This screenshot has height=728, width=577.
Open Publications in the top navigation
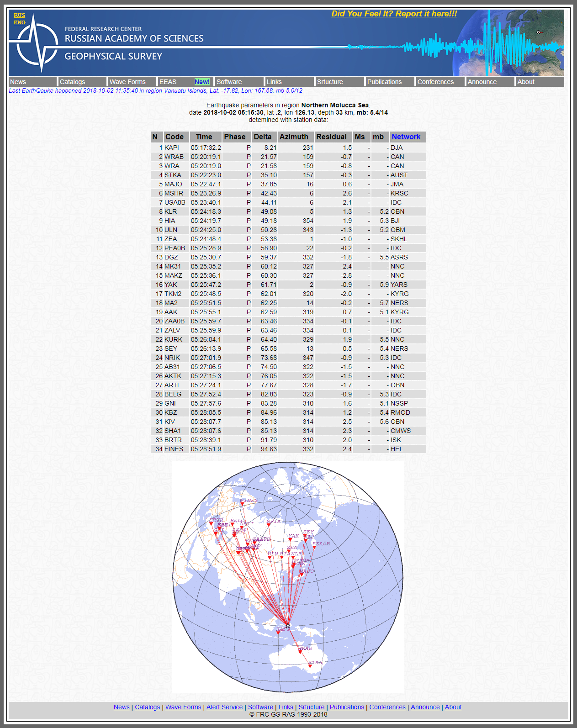click(384, 82)
